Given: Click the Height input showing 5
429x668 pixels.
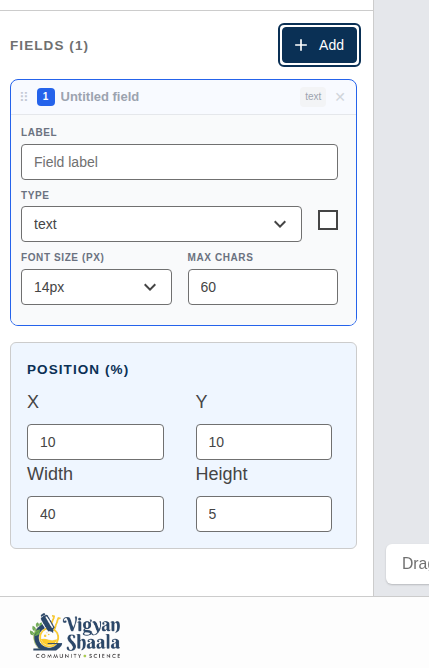Looking at the screenshot, I should pos(264,514).
